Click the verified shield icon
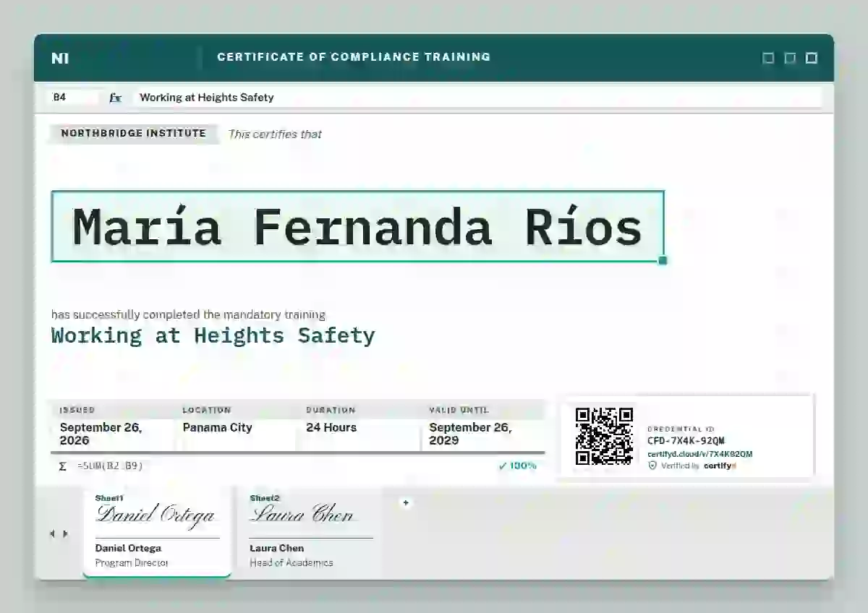This screenshot has width=868, height=613. pos(652,466)
